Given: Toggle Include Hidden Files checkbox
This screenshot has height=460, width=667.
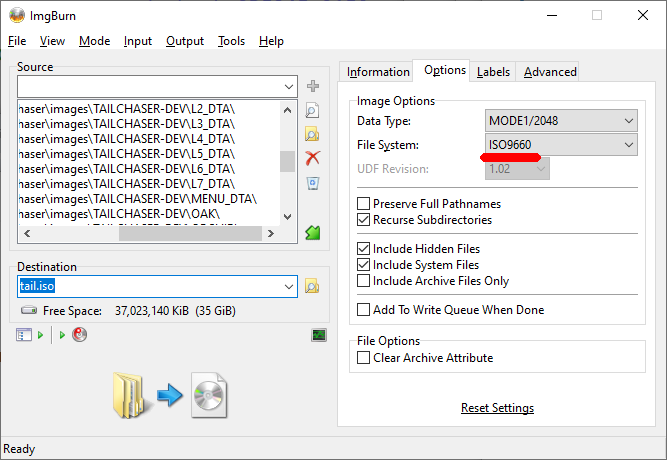Looking at the screenshot, I should point(364,249).
